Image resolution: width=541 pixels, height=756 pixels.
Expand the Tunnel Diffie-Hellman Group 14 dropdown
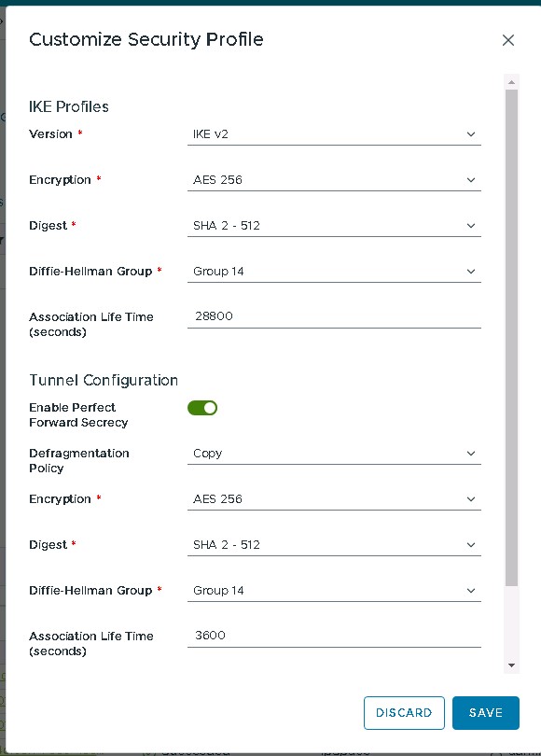tap(334, 591)
